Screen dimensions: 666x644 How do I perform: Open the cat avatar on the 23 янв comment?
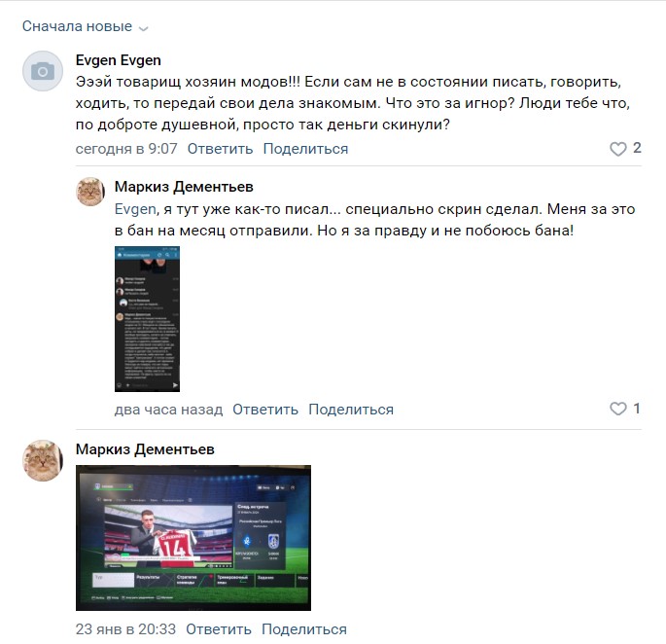coord(43,460)
